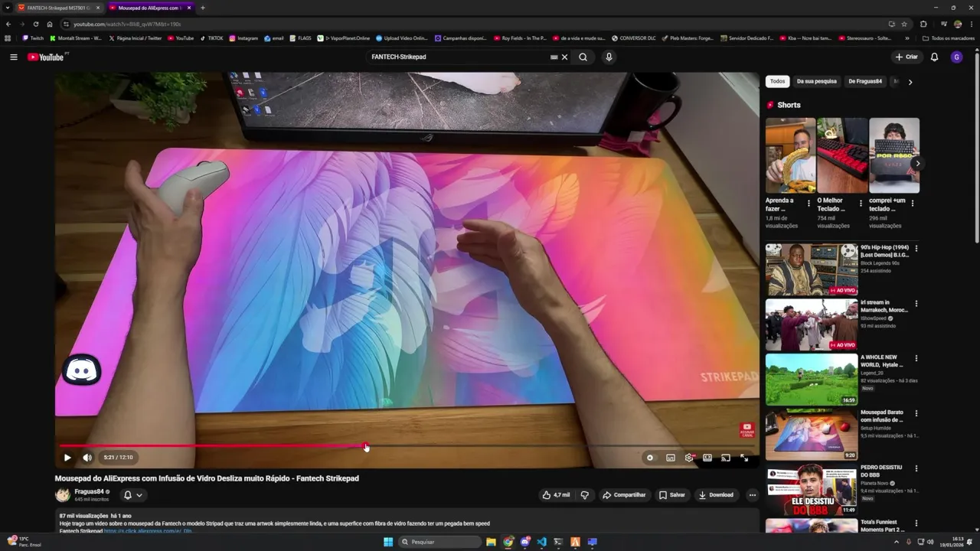The height and width of the screenshot is (551, 980).
Task: Select the Da sua pesquisa filter chip
Action: tap(816, 81)
